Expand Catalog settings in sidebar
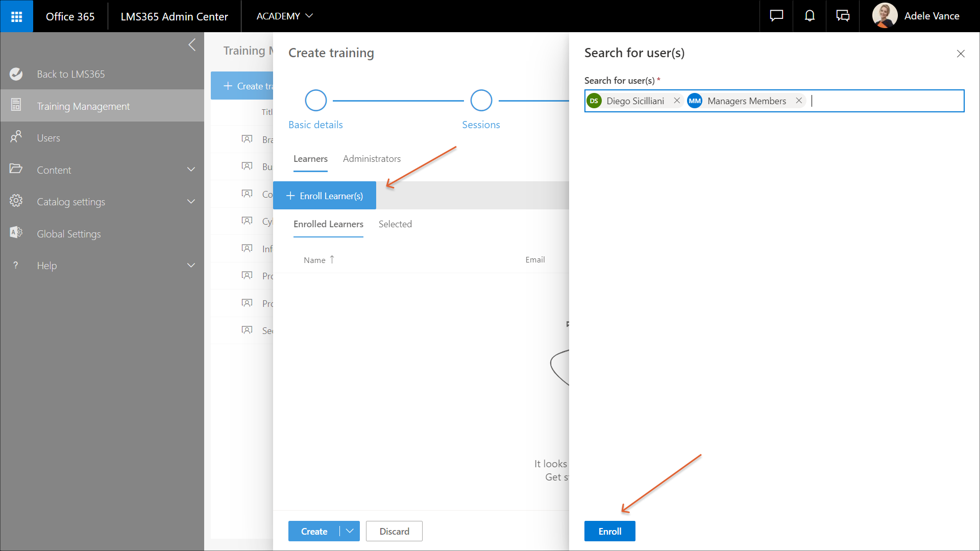This screenshot has height=551, width=980. tap(191, 202)
